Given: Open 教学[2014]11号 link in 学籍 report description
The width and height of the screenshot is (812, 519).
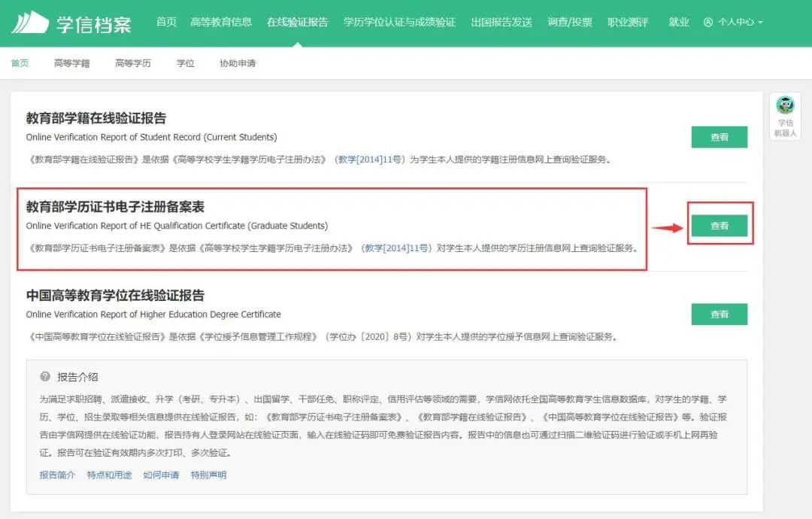Looking at the screenshot, I should click(370, 159).
